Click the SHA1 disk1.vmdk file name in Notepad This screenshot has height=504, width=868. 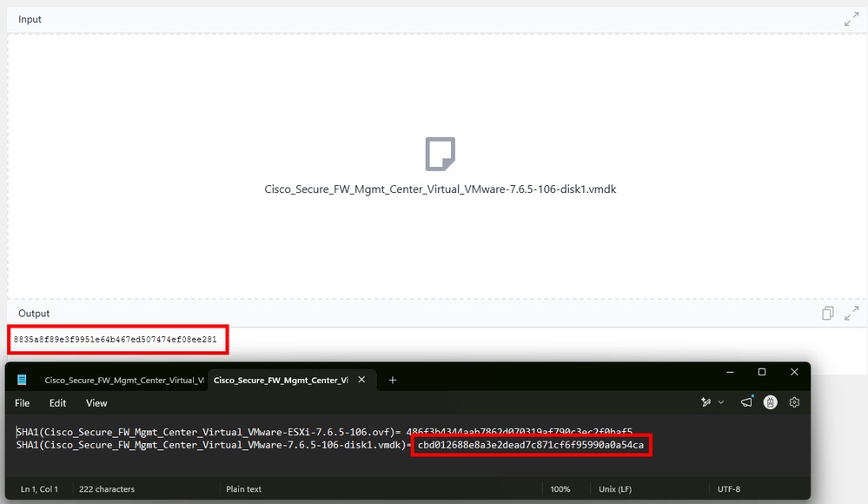click(x=223, y=445)
